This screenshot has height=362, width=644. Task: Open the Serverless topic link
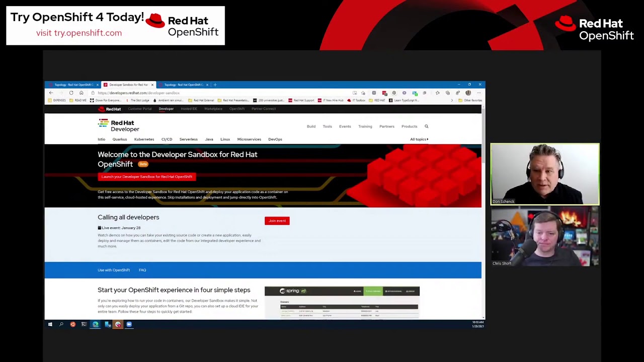[x=189, y=139]
